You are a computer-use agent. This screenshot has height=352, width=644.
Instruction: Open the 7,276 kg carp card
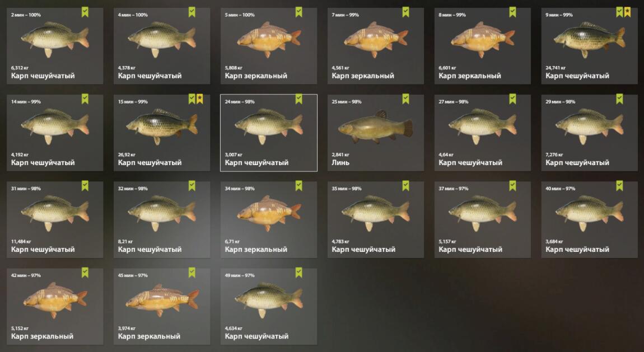(x=589, y=133)
